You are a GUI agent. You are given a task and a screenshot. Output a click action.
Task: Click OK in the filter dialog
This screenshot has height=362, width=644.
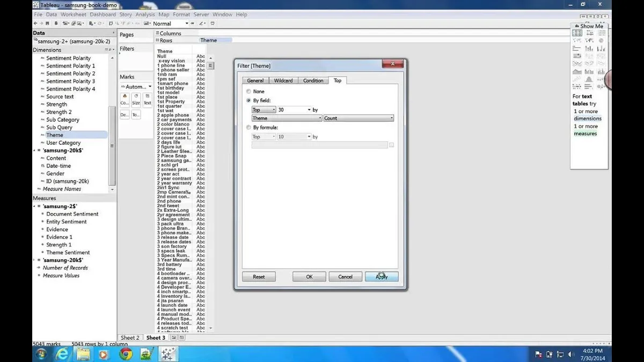(309, 277)
